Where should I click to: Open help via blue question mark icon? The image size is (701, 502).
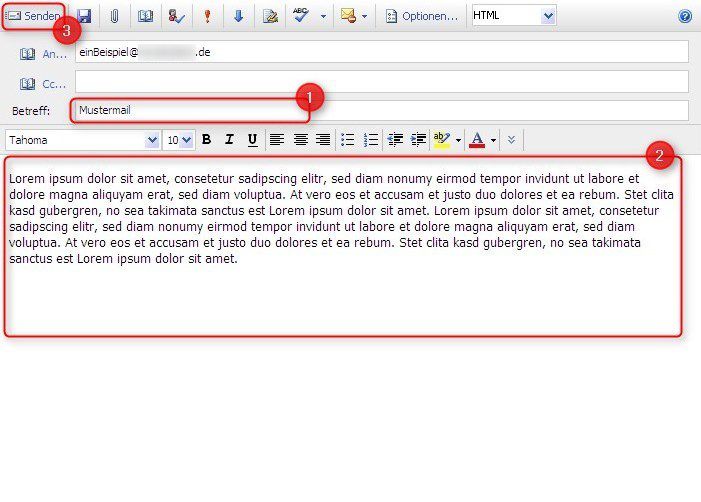click(x=685, y=16)
